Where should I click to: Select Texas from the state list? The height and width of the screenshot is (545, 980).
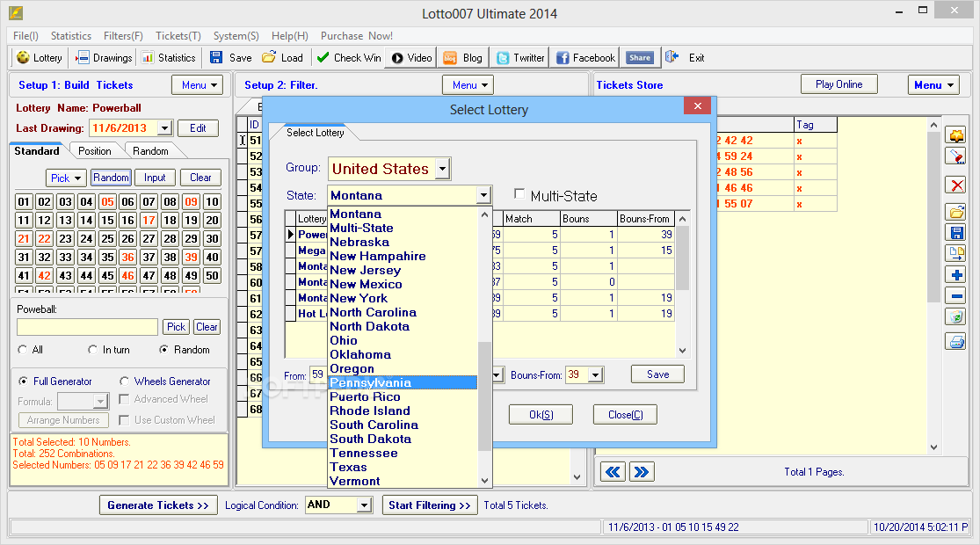pos(403,467)
